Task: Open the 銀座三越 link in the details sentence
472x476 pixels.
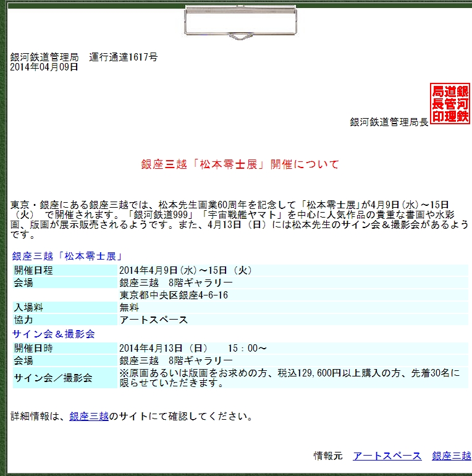Action: 89,416
